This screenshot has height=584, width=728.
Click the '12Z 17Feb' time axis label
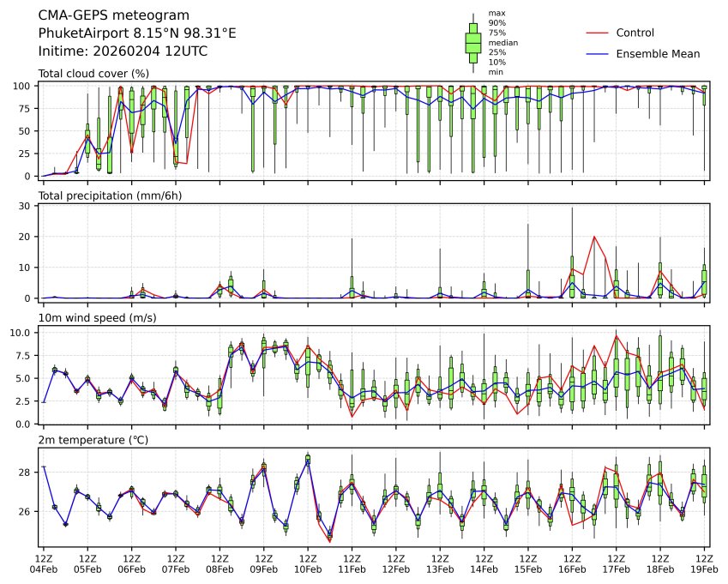click(x=617, y=564)
